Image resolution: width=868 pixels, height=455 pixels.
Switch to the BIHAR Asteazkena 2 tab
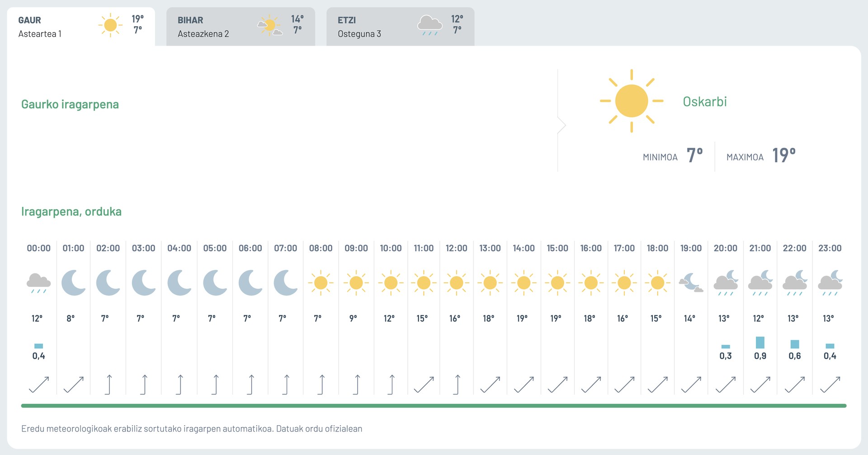coord(241,27)
